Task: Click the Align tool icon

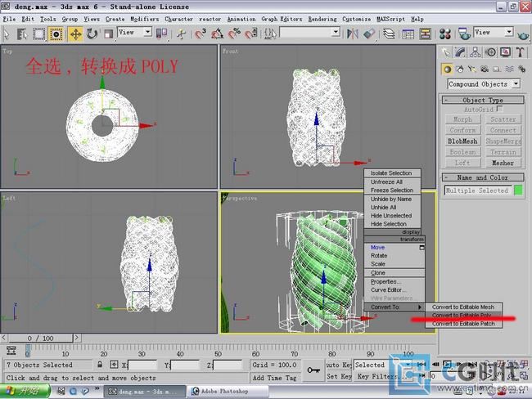Action: (369, 34)
